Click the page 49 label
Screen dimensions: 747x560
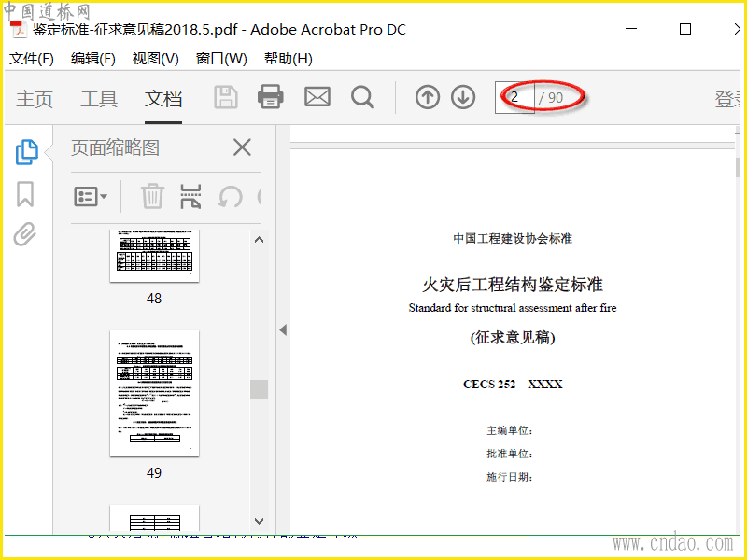pyautogui.click(x=154, y=473)
